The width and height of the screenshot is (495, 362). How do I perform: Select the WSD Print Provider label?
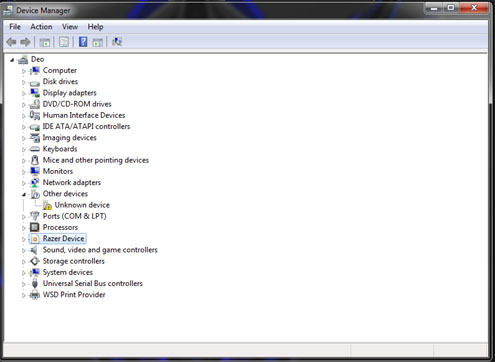[74, 295]
